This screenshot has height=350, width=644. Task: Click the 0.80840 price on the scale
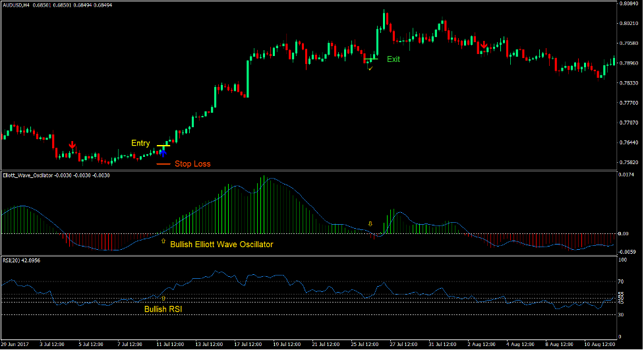click(x=629, y=4)
